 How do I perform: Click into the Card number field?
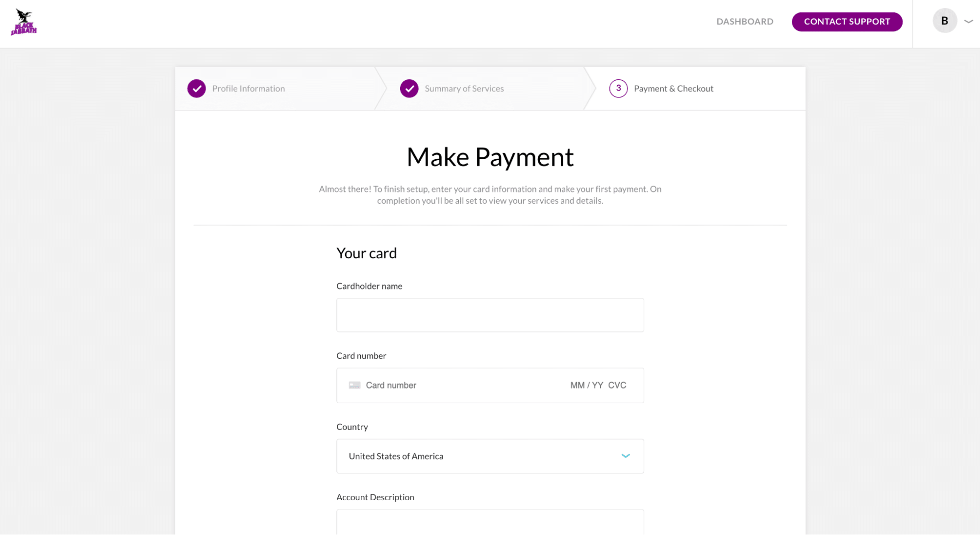(461, 386)
